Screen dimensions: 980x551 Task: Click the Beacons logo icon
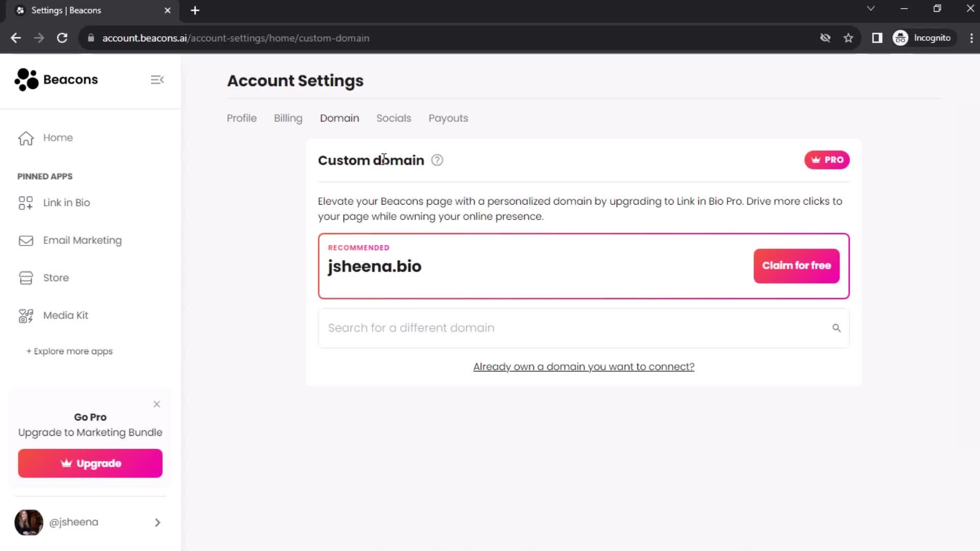pos(26,80)
